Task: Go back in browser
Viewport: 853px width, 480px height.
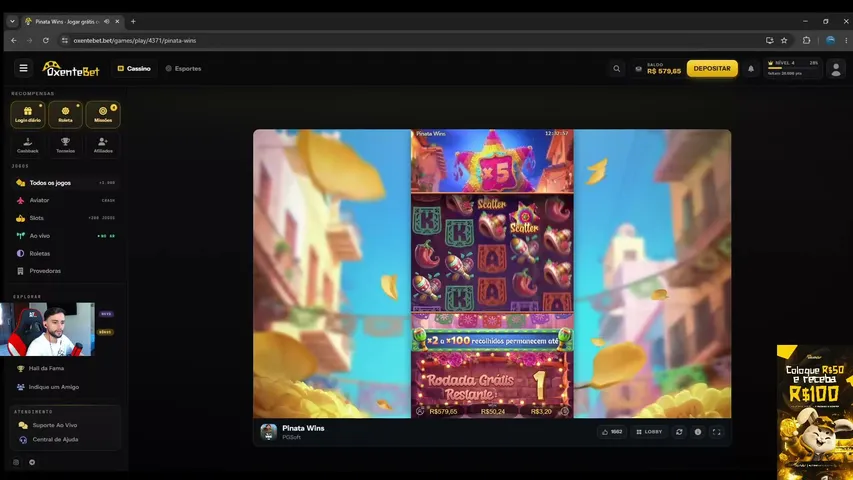Action: click(x=14, y=40)
